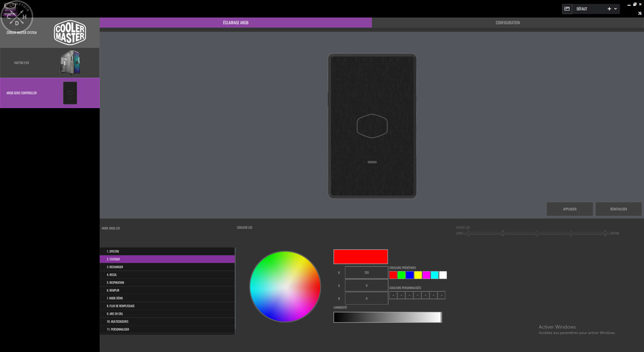
Task: Choose the Respiration lighting mode
Action: [x=167, y=282]
